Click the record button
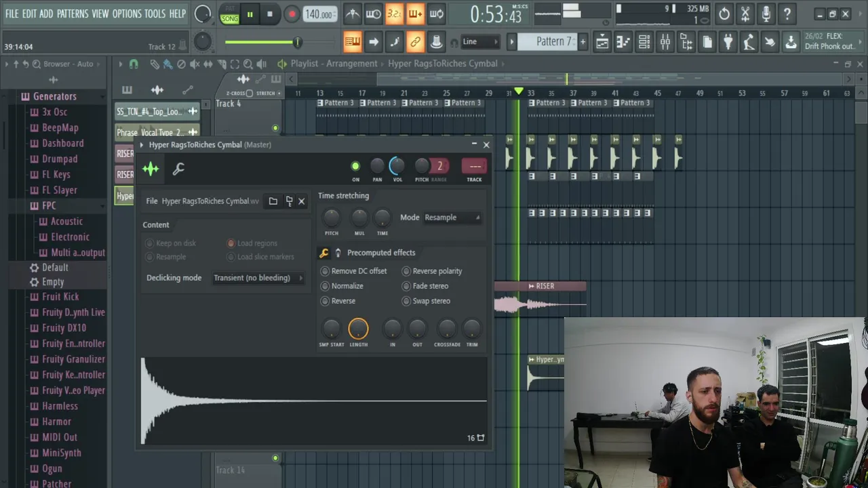 292,14
